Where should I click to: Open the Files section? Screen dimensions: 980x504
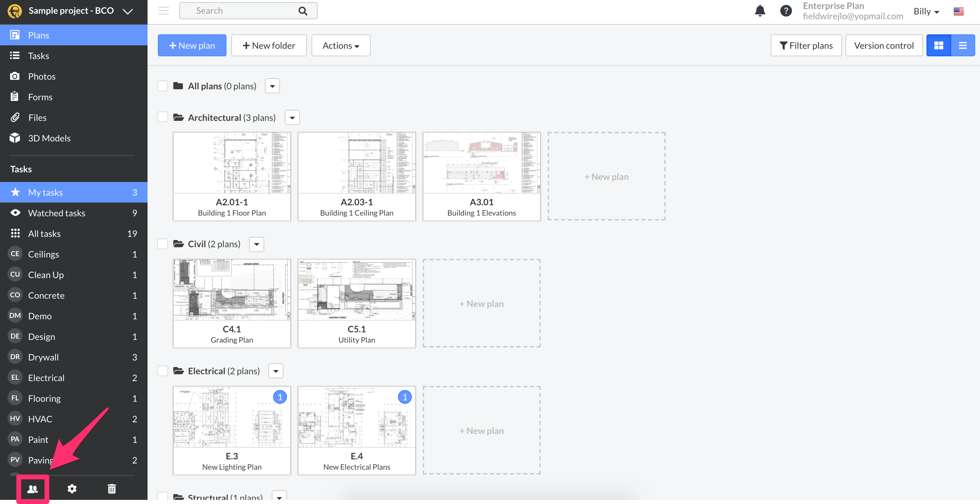click(x=37, y=117)
